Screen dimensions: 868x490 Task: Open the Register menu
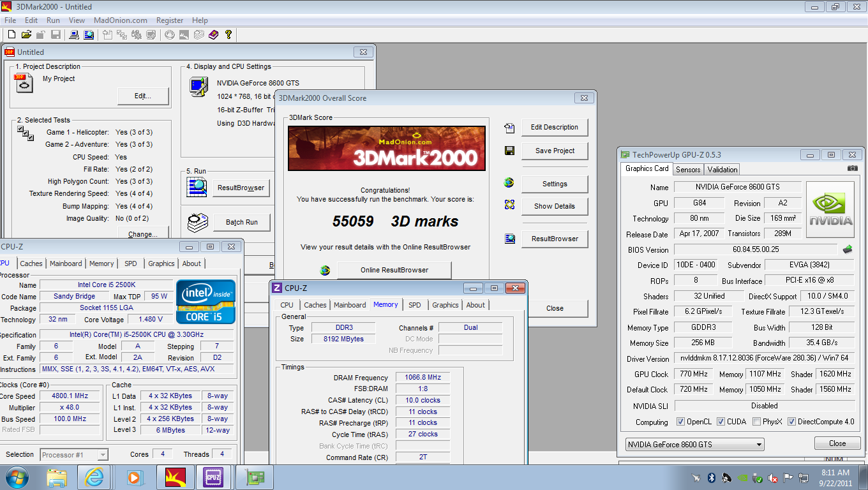[x=170, y=20]
